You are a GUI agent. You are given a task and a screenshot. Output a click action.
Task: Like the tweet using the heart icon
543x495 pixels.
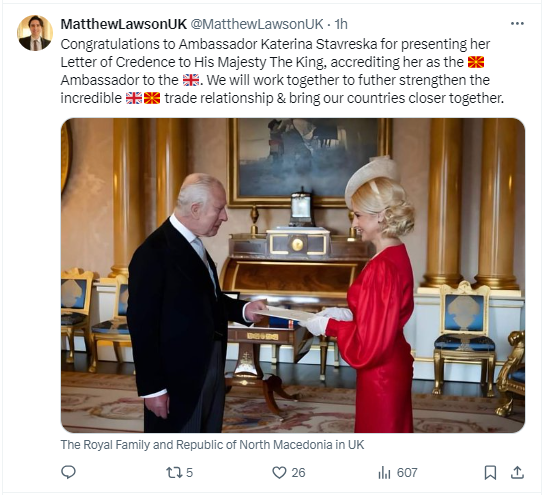point(279,472)
